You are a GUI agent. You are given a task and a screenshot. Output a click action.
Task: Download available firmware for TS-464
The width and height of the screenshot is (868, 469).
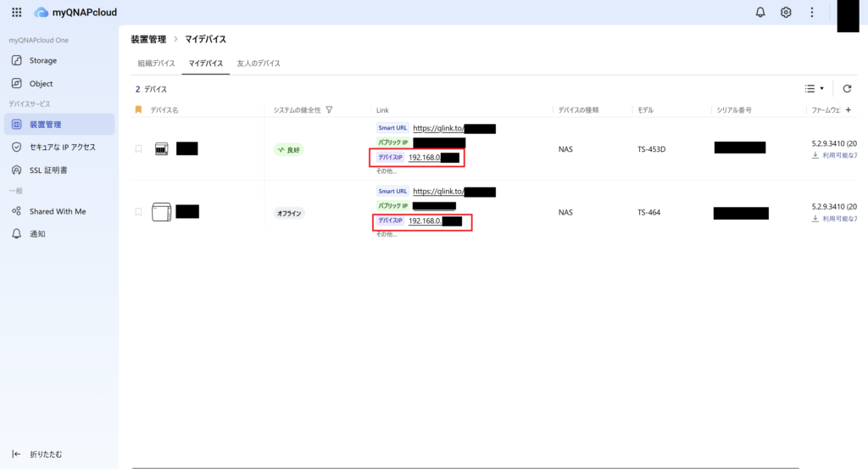(x=835, y=219)
